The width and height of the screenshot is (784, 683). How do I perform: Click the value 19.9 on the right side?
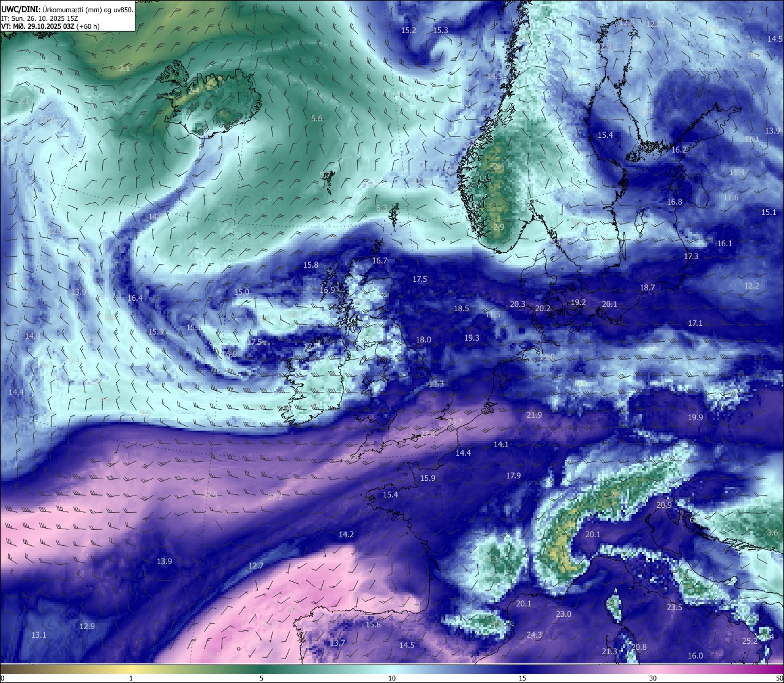[695, 418]
